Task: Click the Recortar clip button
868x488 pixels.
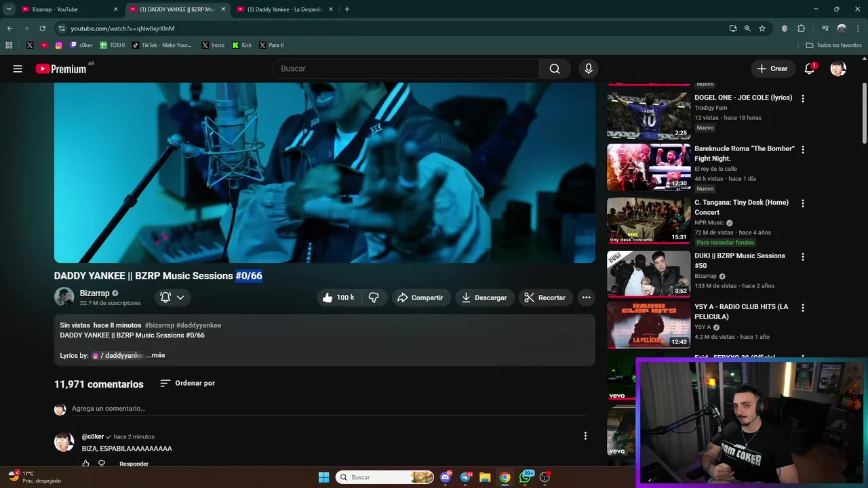Action: 545,298
